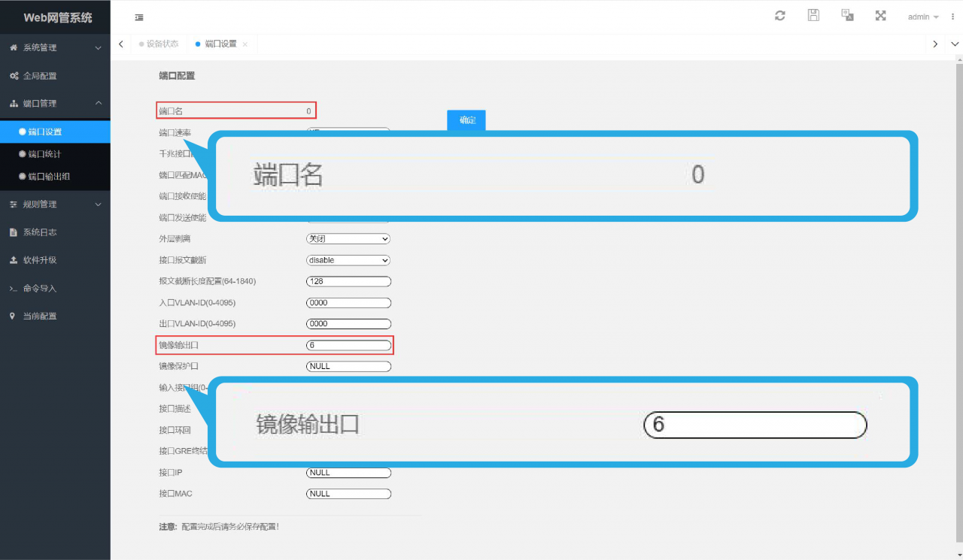Viewport: 963px width, 560px height.
Task: Open the admin user dropdown
Action: (923, 17)
